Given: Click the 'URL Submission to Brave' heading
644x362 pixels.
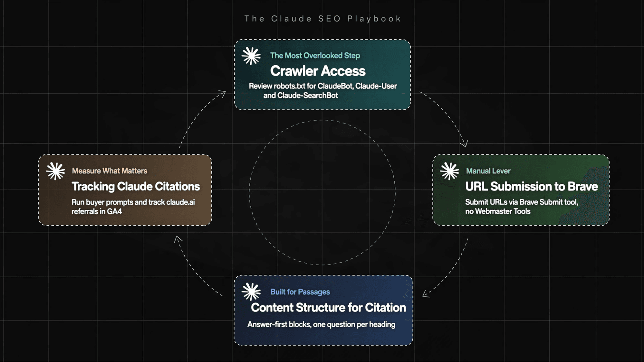Looking at the screenshot, I should click(532, 186).
